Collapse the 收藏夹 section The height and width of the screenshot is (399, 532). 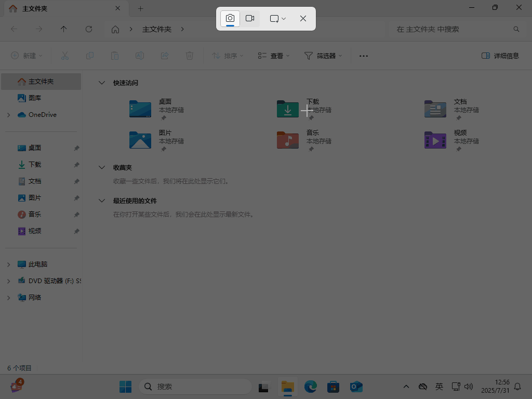tap(101, 168)
